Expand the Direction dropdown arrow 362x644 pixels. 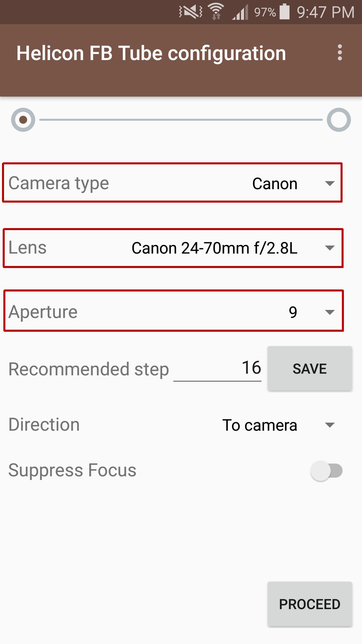pos(330,425)
